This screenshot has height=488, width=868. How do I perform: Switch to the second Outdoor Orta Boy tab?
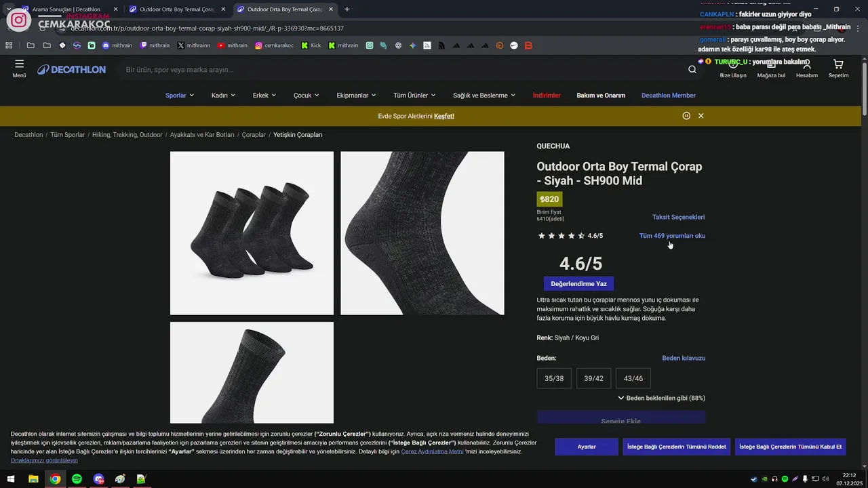point(285,9)
